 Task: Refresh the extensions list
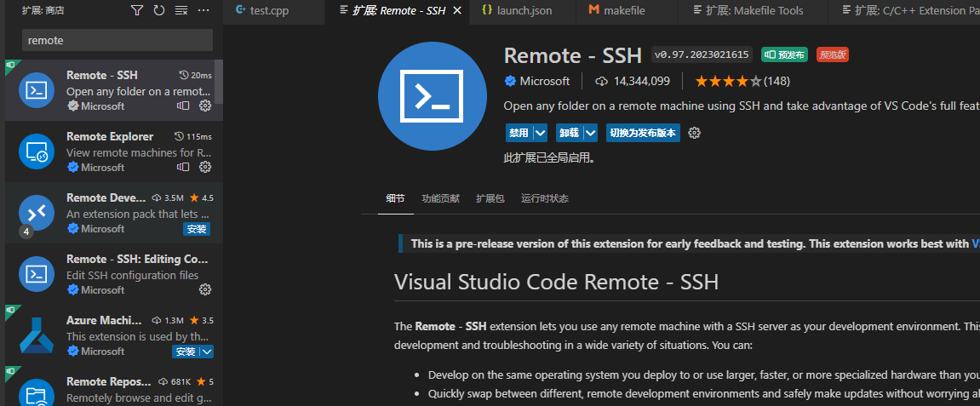point(158,10)
